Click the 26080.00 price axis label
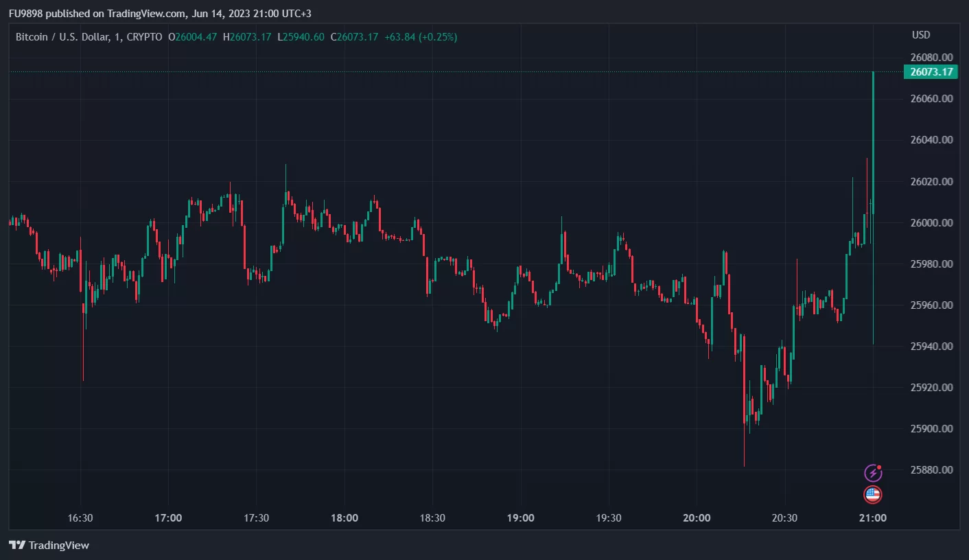Viewport: 969px width, 560px height. (x=931, y=57)
